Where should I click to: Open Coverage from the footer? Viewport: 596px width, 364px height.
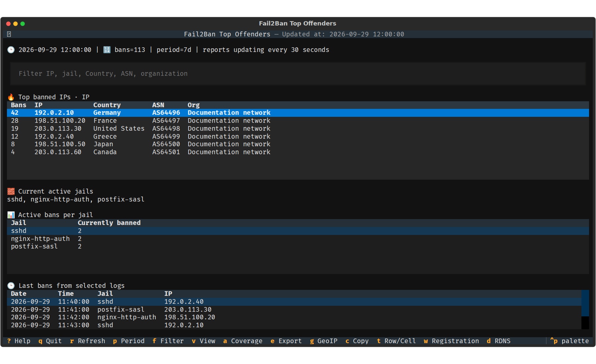[243, 341]
